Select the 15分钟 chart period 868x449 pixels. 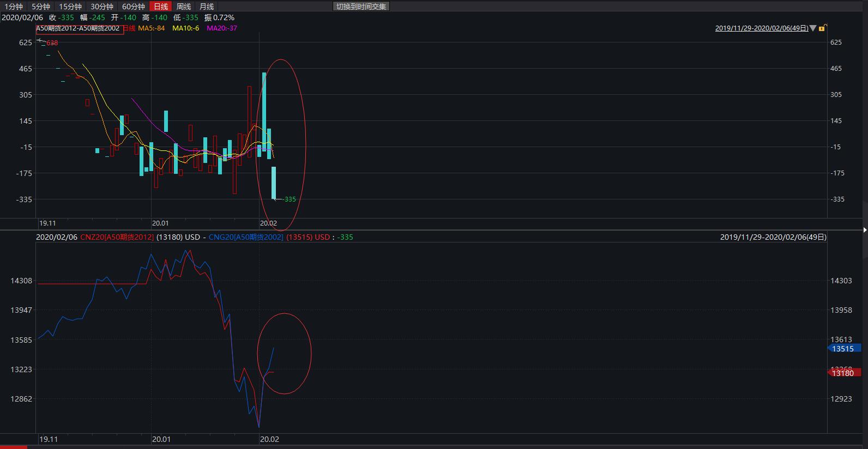click(70, 7)
